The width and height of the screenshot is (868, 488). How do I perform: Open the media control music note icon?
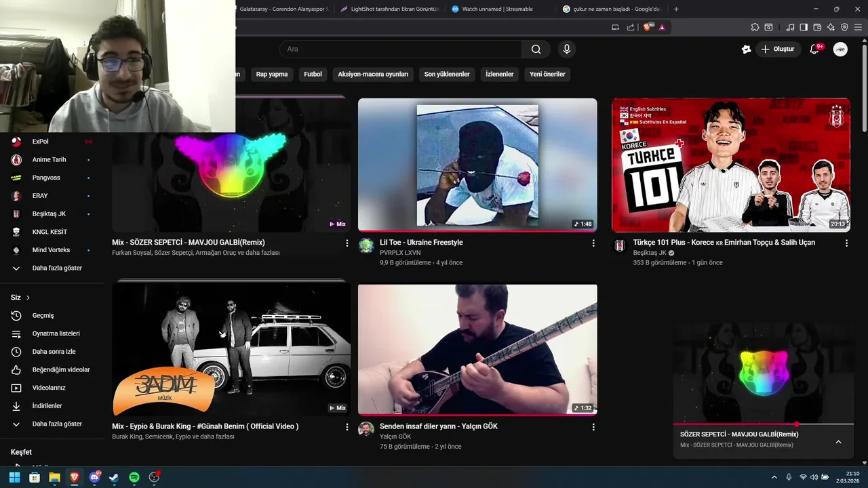(790, 27)
